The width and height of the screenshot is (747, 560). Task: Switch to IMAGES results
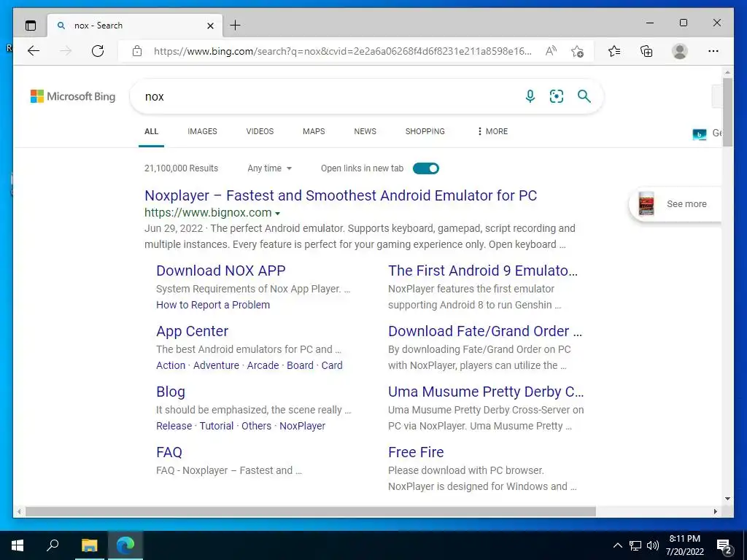pyautogui.click(x=202, y=131)
